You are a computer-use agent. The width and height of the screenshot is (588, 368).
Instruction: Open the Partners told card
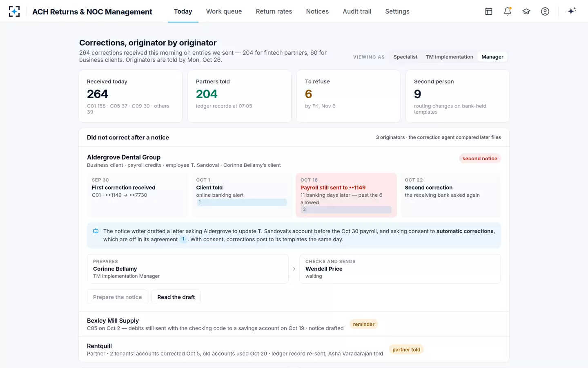click(239, 96)
